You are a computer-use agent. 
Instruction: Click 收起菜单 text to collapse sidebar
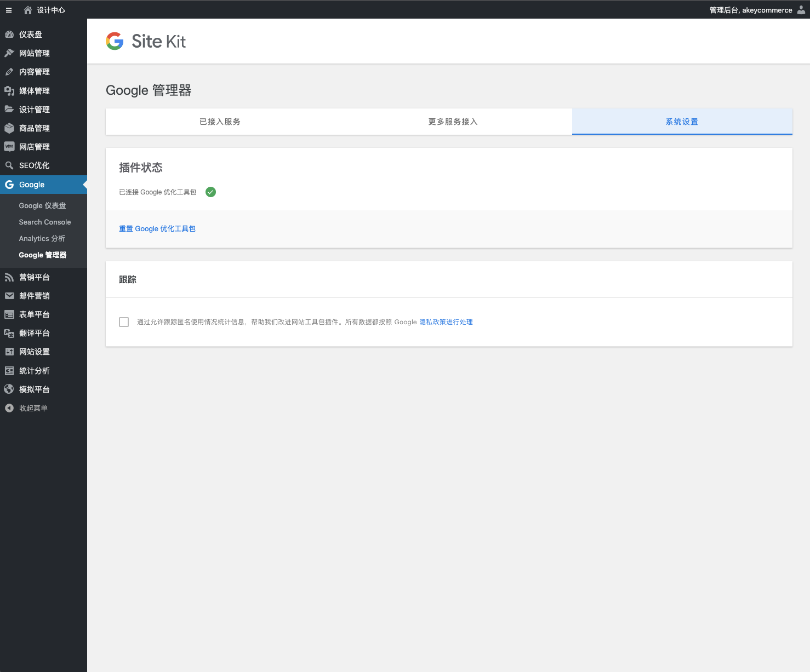(33, 408)
